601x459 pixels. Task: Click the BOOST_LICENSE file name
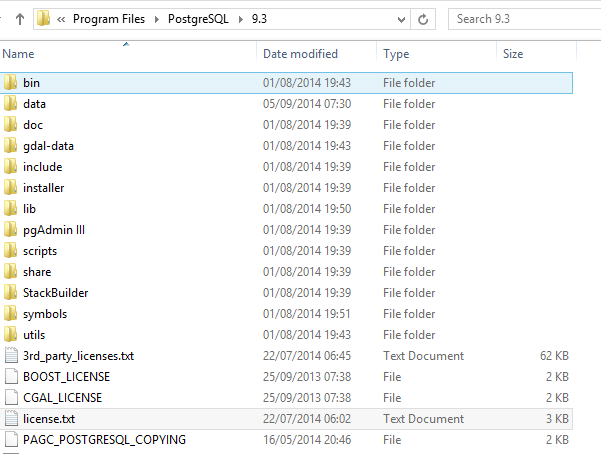[x=67, y=377]
